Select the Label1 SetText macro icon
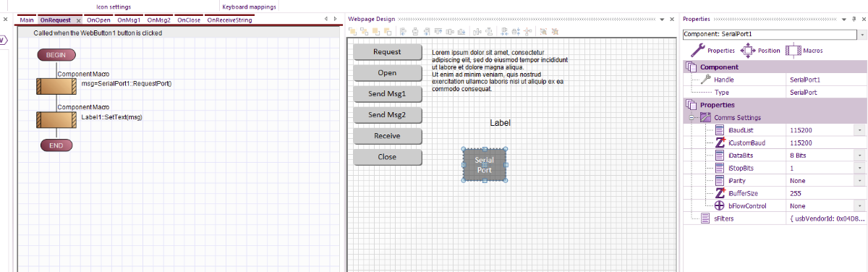The height and width of the screenshot is (272, 868). 56,120
